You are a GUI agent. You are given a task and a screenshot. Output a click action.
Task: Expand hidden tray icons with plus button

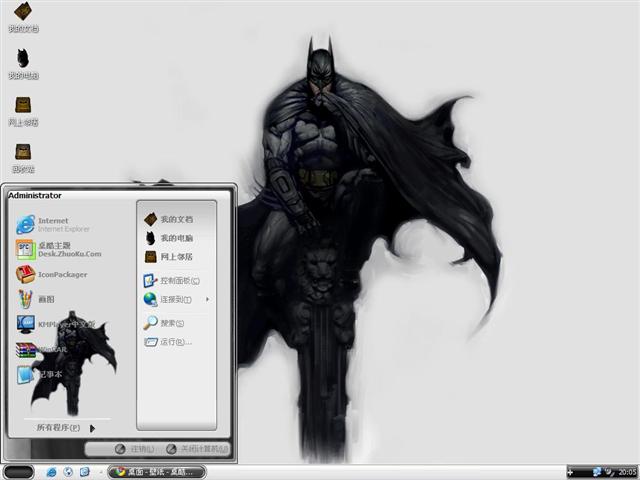[x=570, y=473]
